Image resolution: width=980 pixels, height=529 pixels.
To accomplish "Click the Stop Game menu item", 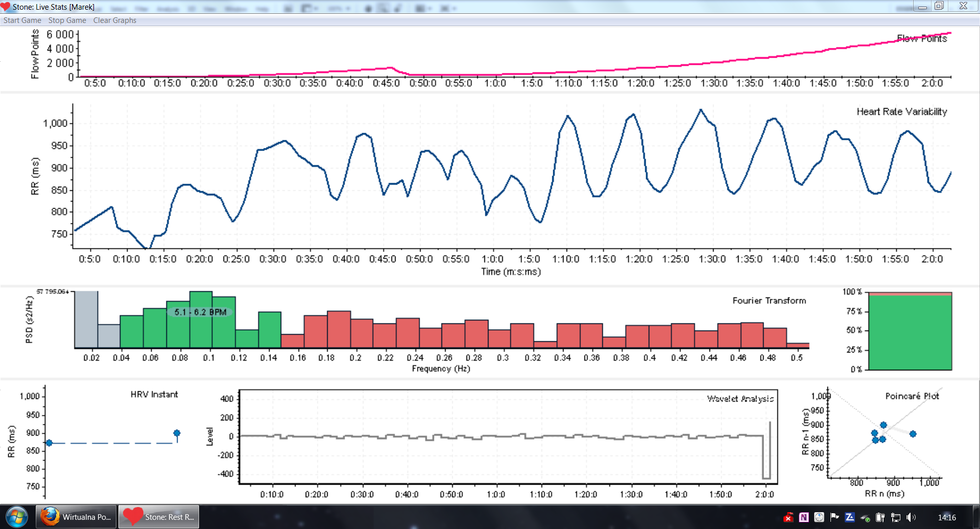I will point(67,20).
